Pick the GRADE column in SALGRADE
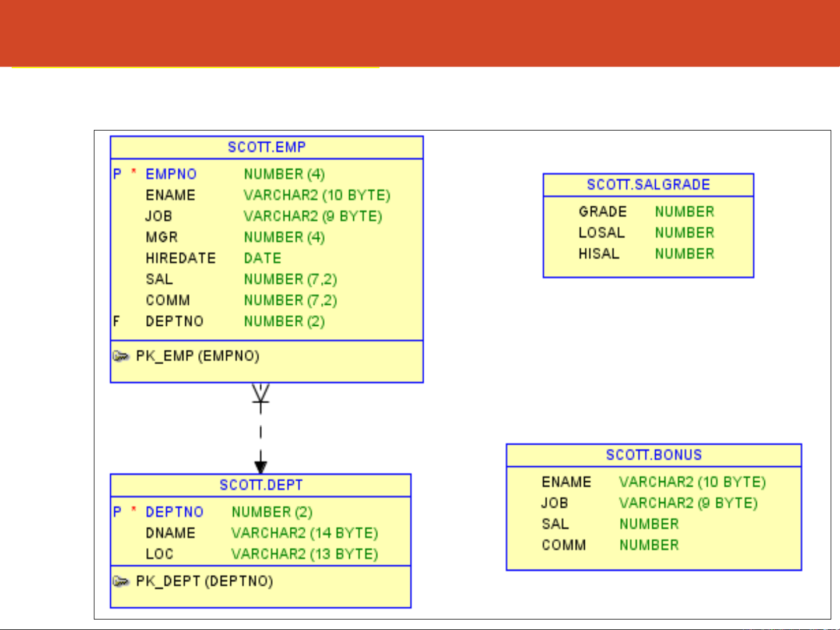Image resolution: width=840 pixels, height=630 pixels. (x=603, y=212)
